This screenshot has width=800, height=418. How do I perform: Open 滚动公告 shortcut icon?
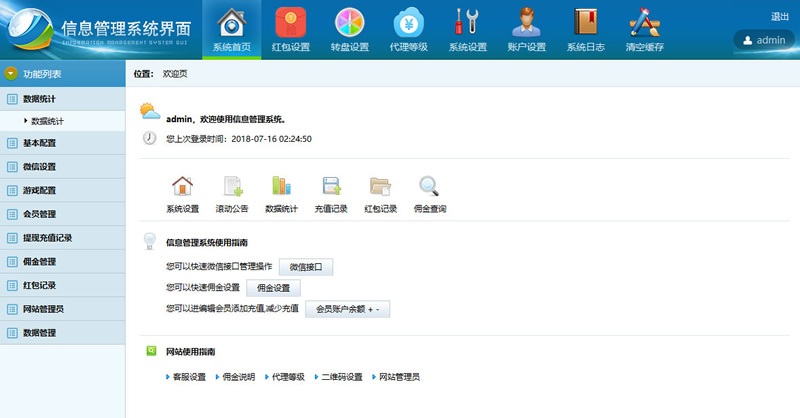click(232, 187)
